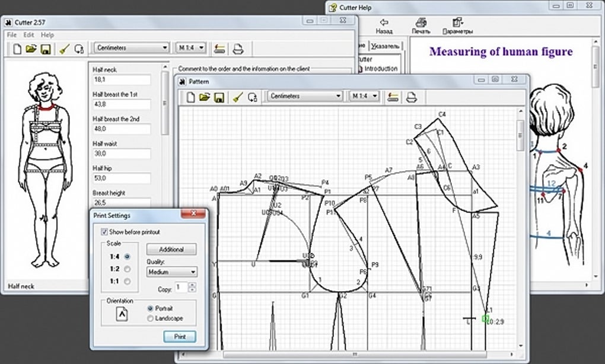
Task: Click the broom clear icon in Pattern toolbar
Action: tap(238, 97)
